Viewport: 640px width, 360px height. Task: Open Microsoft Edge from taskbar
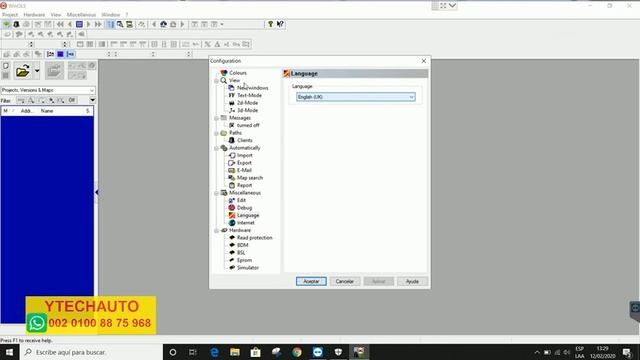coord(214,352)
